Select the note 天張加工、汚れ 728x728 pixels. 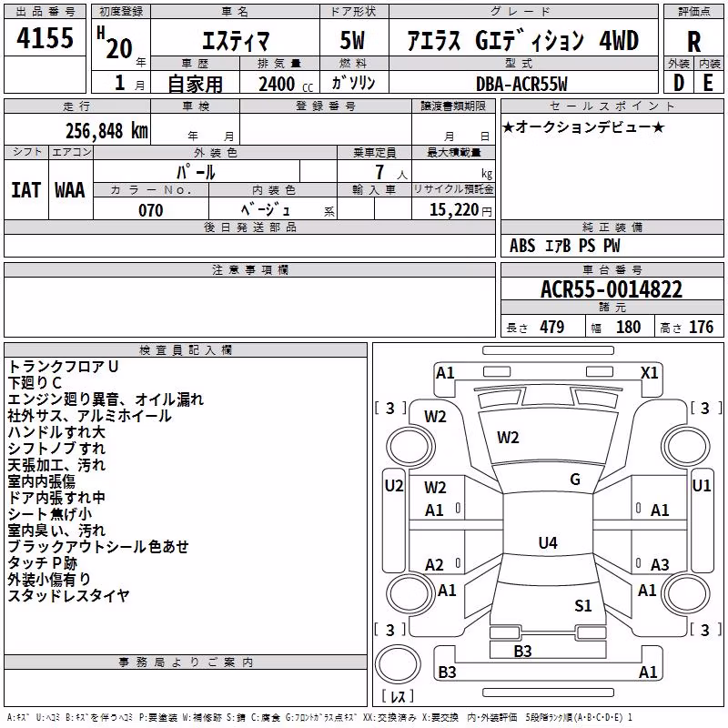56,465
